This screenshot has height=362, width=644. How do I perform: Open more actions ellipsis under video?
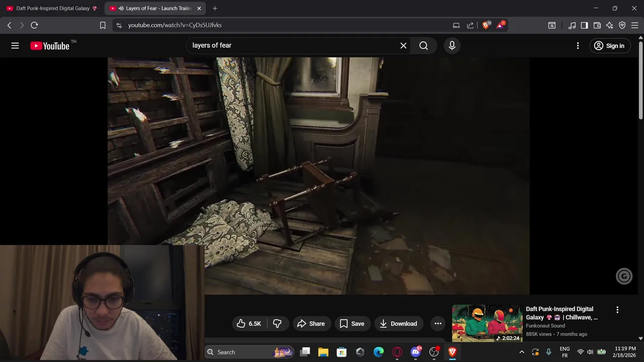point(438,324)
